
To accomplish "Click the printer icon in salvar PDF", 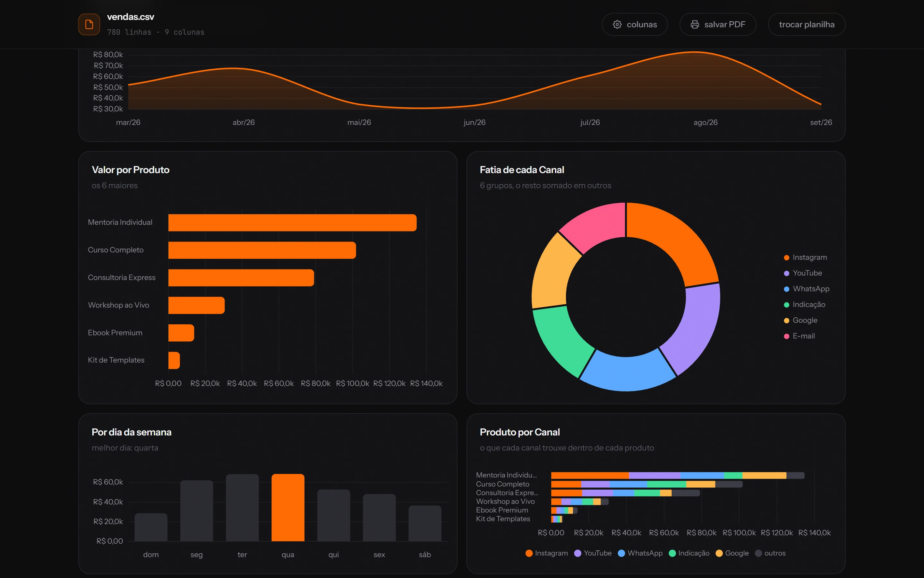I will tap(695, 24).
